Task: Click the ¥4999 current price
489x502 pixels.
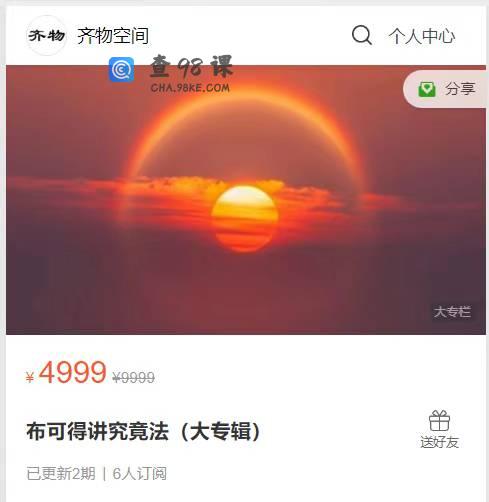Action: click(x=66, y=372)
